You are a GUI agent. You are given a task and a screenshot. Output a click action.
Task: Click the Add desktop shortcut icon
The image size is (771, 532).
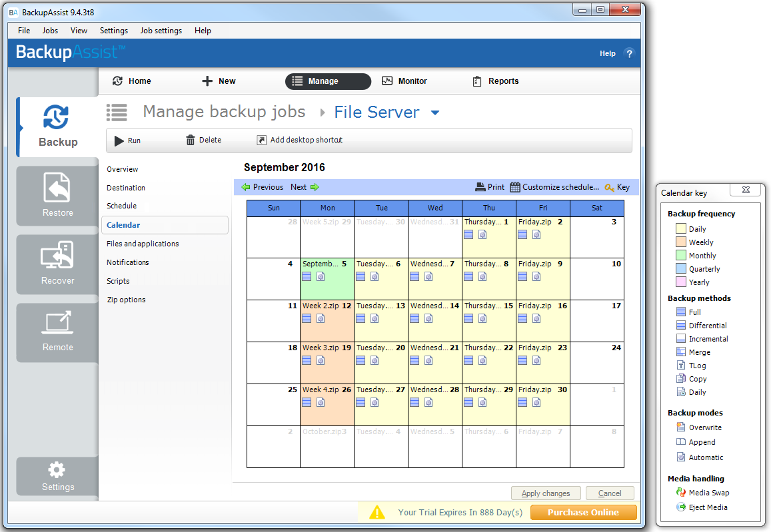click(x=262, y=140)
